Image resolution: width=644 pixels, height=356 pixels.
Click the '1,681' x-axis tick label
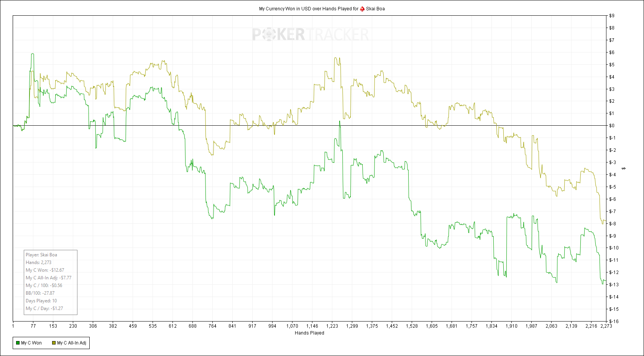tap(452, 326)
